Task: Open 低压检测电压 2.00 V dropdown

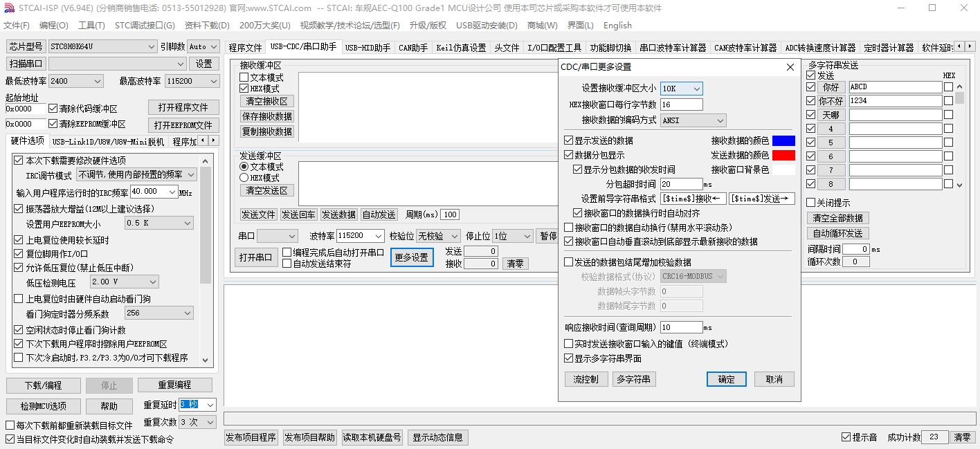Action: coord(125,282)
